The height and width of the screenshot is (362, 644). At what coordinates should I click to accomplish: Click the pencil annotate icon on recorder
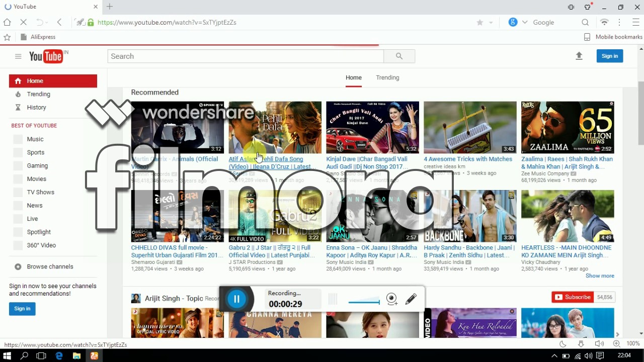click(x=411, y=299)
